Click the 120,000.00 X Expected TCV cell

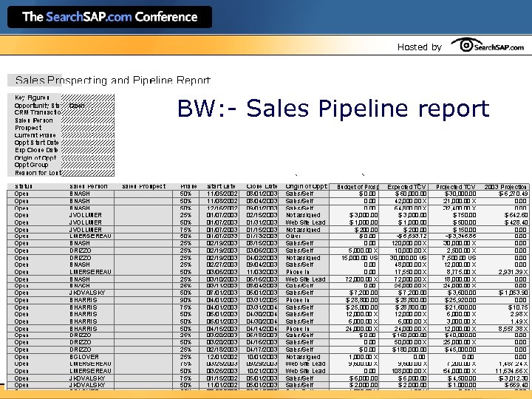[x=409, y=243]
